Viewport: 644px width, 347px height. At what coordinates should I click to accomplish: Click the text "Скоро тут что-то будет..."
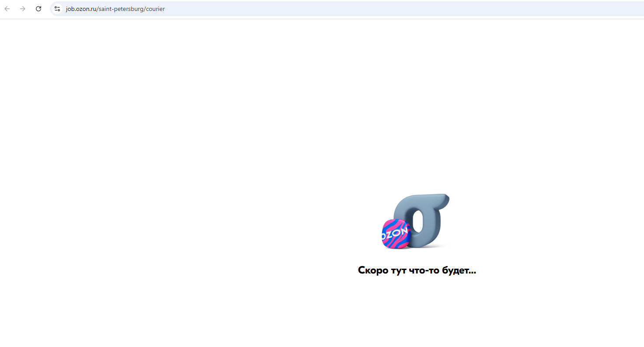417,270
